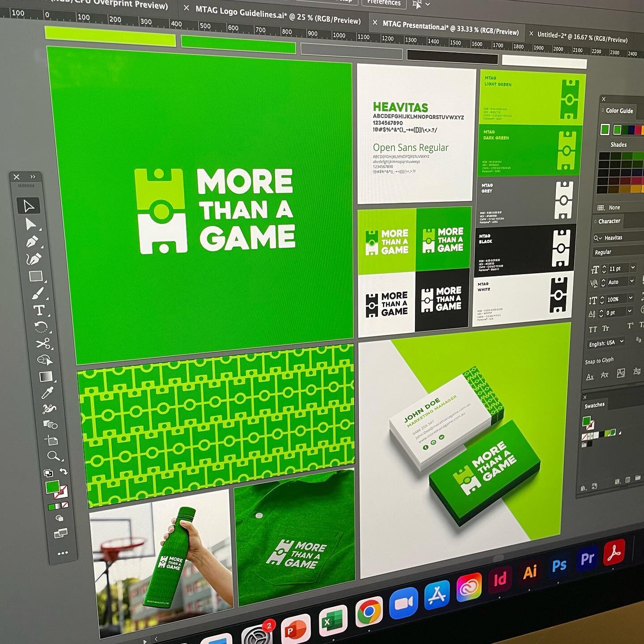This screenshot has height=644, width=644.
Task: Open Google Chrome in the dock
Action: point(369,611)
